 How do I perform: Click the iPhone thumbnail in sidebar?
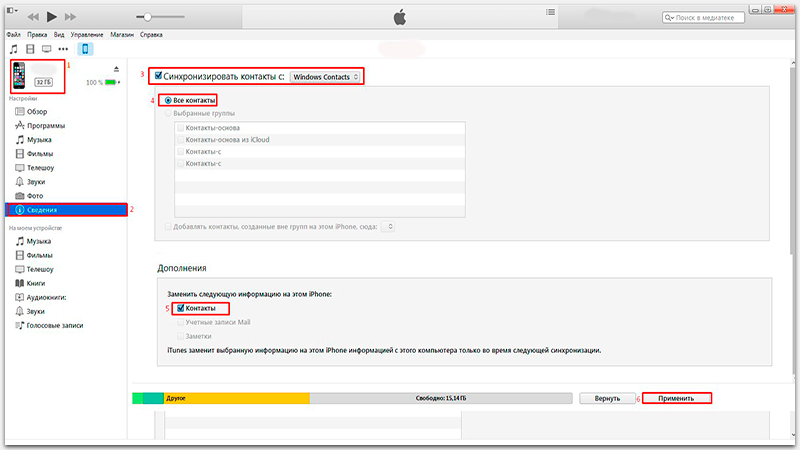point(19,75)
